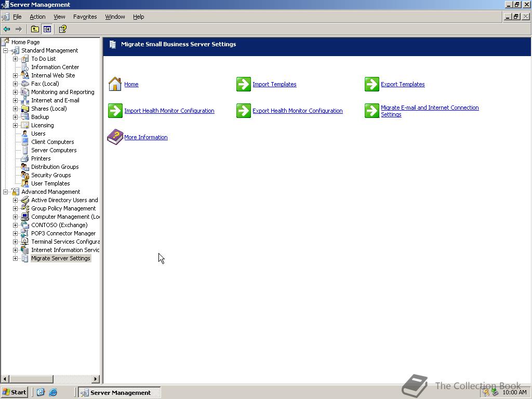Click the More Information book icon
Viewport: 532px width, 399px height.
coord(115,137)
